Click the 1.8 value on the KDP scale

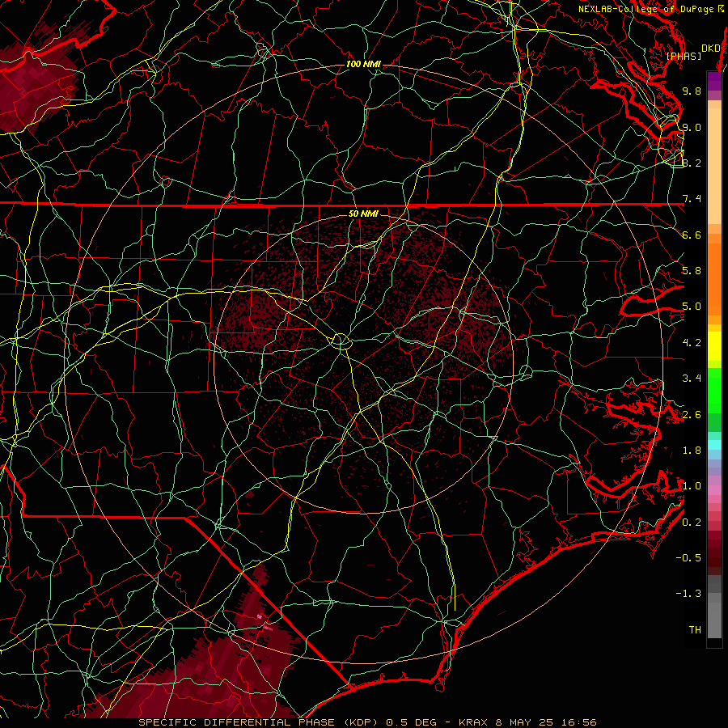click(692, 451)
